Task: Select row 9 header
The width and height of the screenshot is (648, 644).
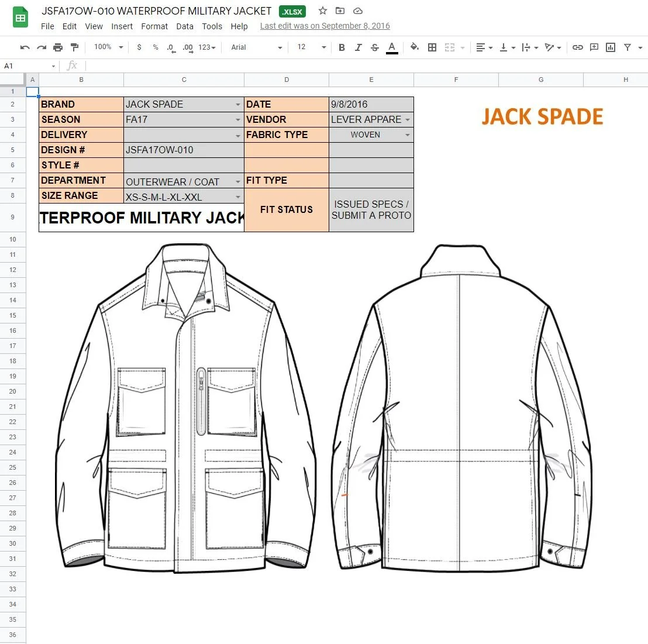Action: [x=13, y=217]
